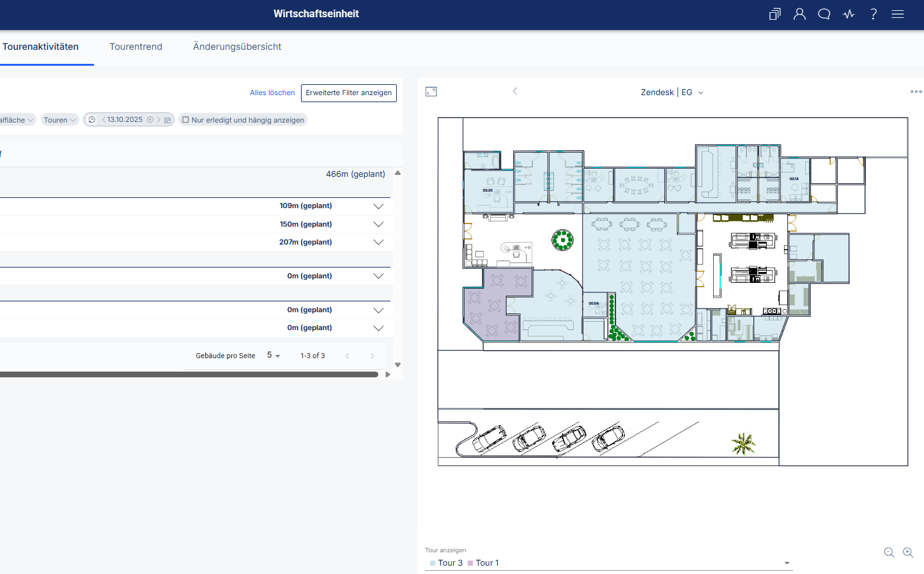The width and height of the screenshot is (924, 574).
Task: Click the Erweiterte Filter anzeigen button
Action: [348, 93]
